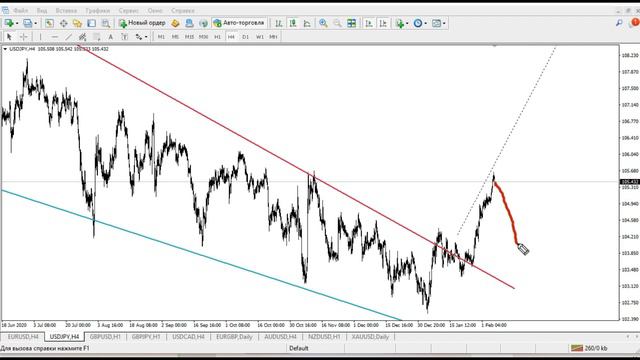The image size is (640, 360).
Task: Click the red alert notification icon
Action: [635, 22]
